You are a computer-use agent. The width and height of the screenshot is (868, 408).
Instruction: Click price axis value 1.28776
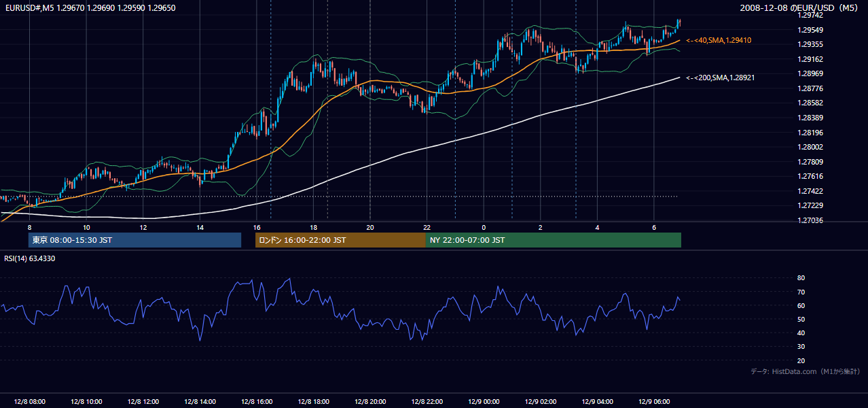click(x=810, y=88)
